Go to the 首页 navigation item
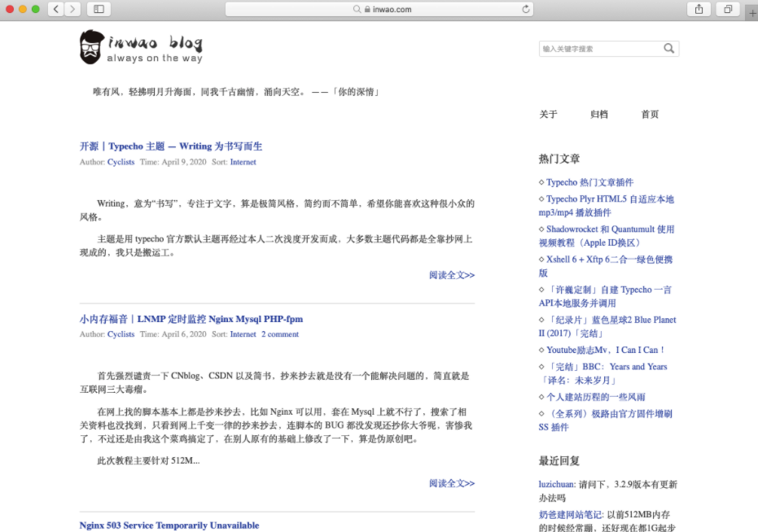The width and height of the screenshot is (758, 532). (650, 115)
